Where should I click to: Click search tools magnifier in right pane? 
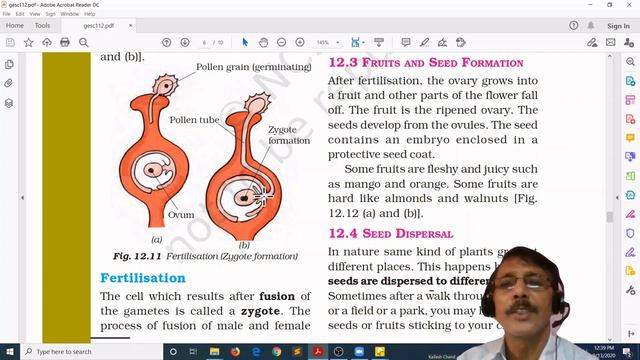[x=630, y=62]
